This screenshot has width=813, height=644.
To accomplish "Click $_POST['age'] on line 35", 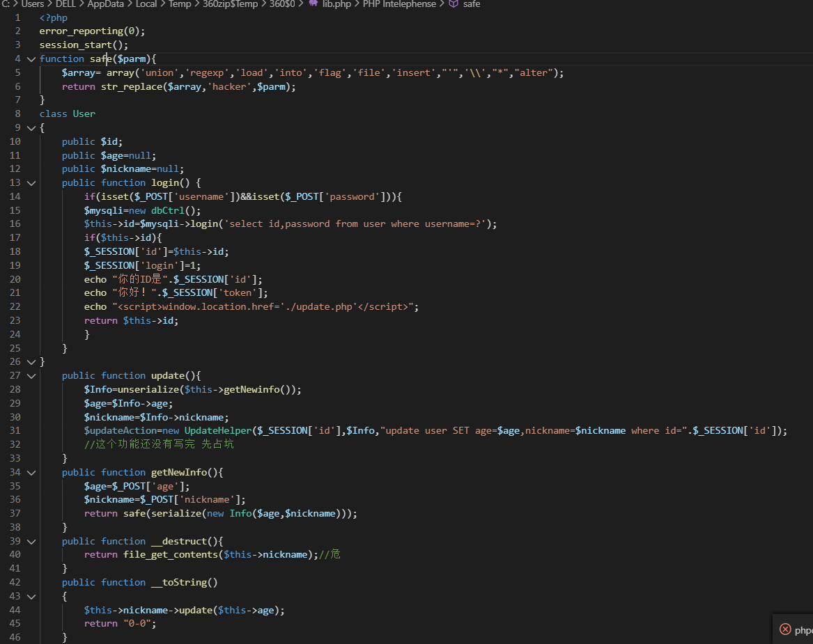I will point(148,486).
